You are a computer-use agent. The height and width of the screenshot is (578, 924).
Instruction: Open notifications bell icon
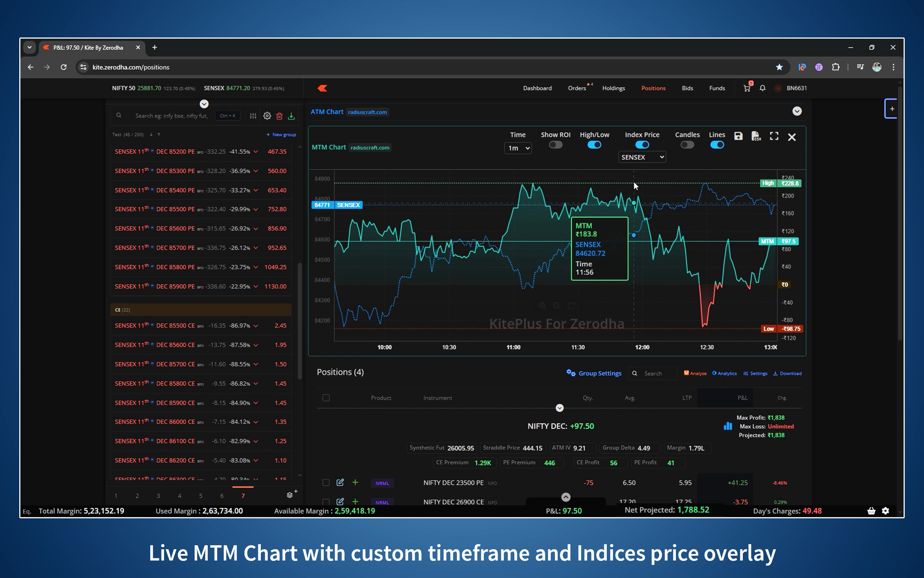[x=762, y=88]
